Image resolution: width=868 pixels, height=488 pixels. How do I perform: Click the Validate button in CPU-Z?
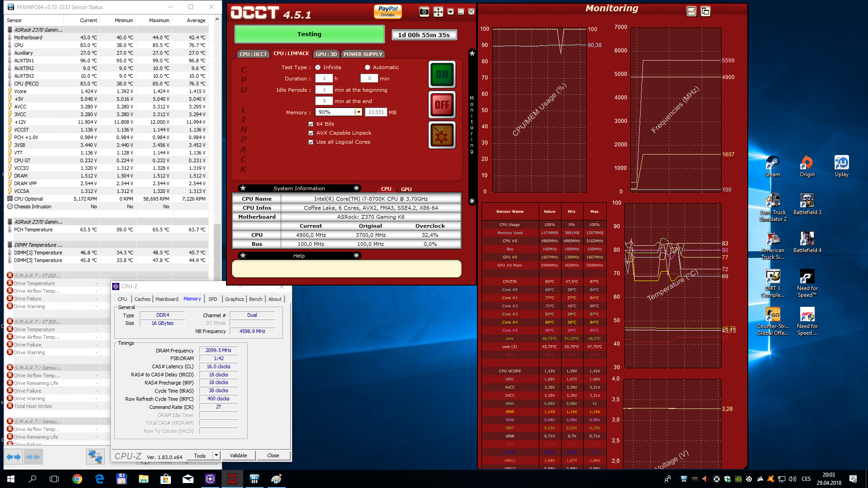coord(238,455)
